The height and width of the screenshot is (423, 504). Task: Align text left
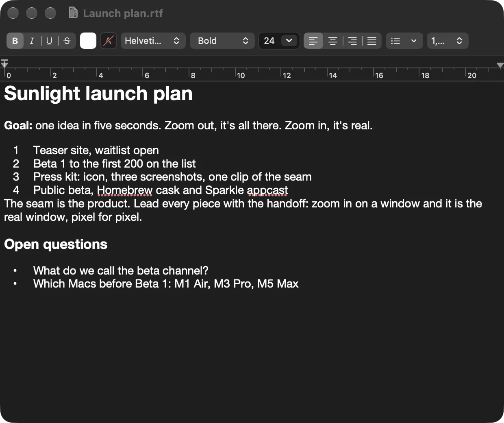[313, 41]
